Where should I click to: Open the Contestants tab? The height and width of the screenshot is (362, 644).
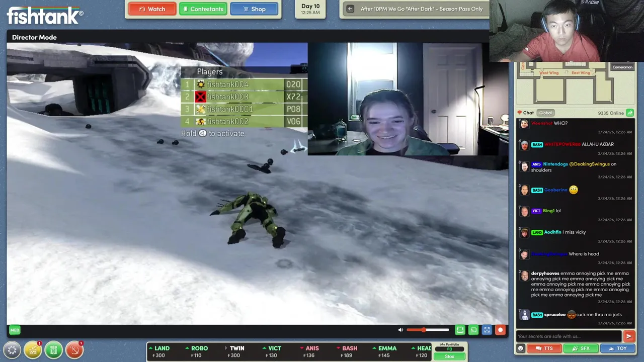tap(203, 9)
